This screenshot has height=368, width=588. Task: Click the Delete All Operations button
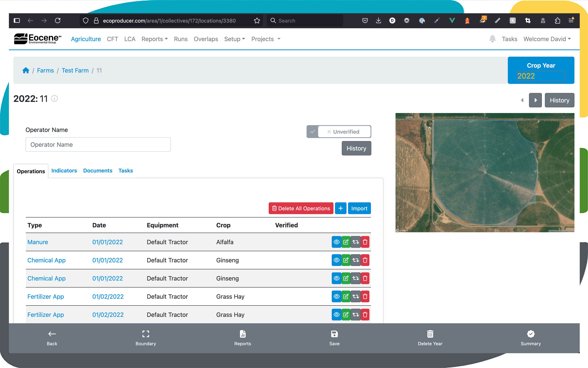point(301,208)
